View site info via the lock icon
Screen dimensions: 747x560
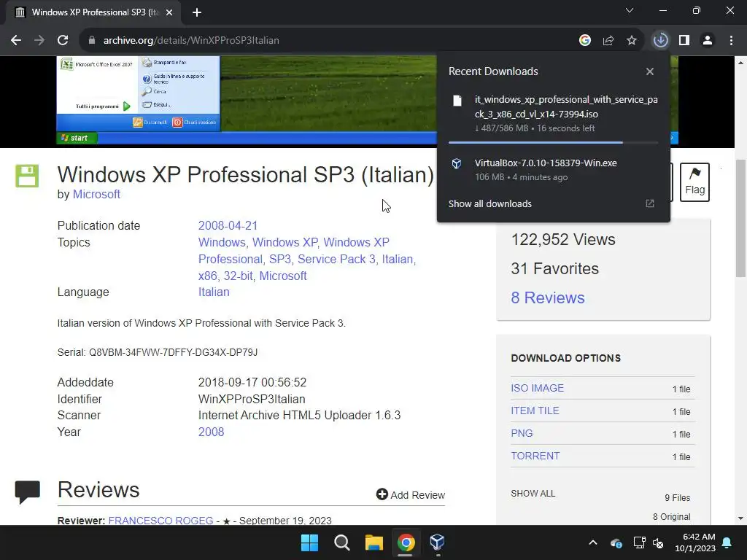pos(92,41)
